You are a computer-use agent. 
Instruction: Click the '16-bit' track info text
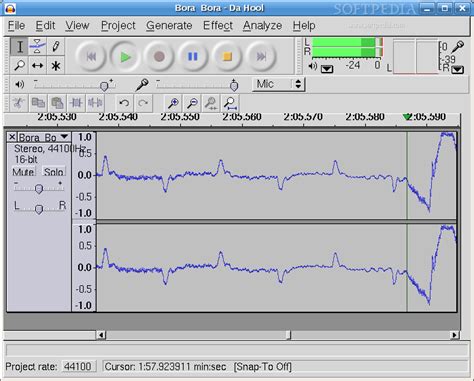26,159
